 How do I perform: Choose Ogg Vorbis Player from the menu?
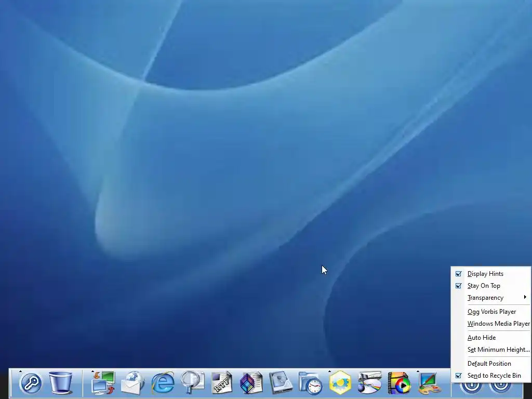(x=491, y=312)
